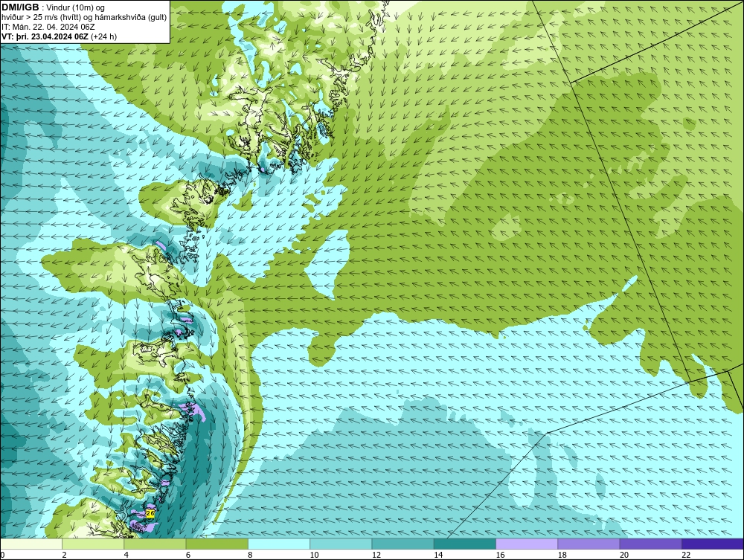
Task: Click the legend label '4'
Action: coord(126,555)
